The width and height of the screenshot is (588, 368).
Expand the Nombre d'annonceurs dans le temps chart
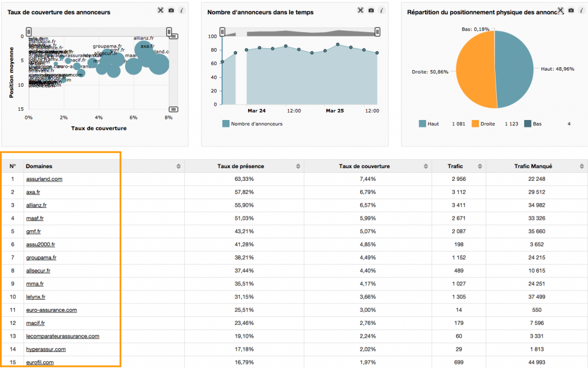click(x=361, y=10)
